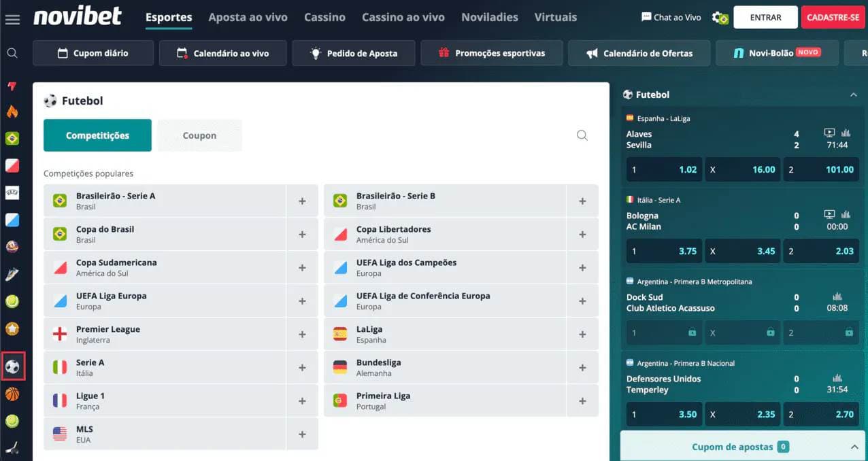This screenshot has height=461, width=868.
Task: Click the CADASTRE-SE register button
Action: click(834, 18)
